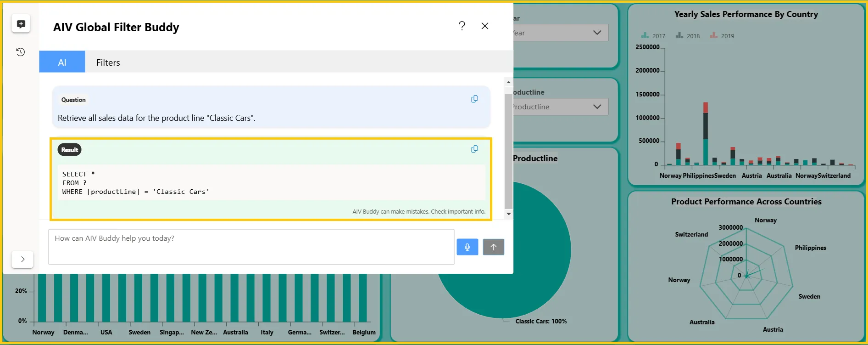
Task: Send the message with arrow button
Action: (x=493, y=247)
